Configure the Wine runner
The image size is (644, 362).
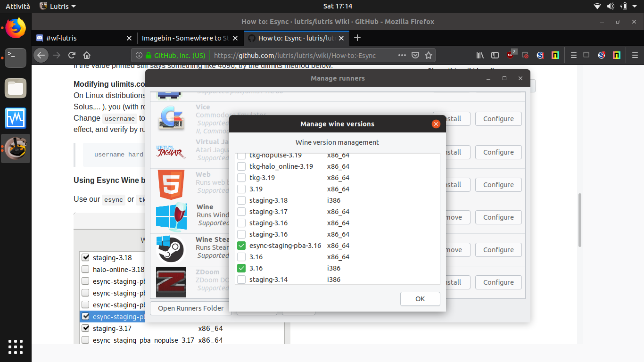coord(498,217)
